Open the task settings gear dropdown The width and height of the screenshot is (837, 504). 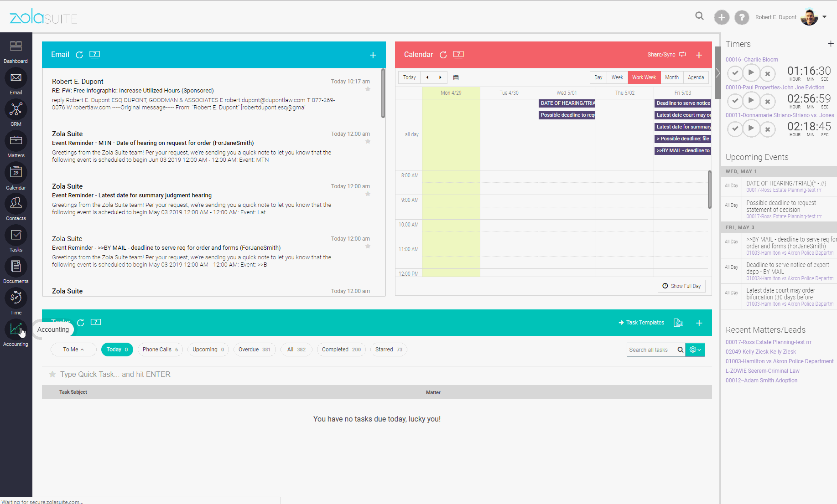click(695, 350)
